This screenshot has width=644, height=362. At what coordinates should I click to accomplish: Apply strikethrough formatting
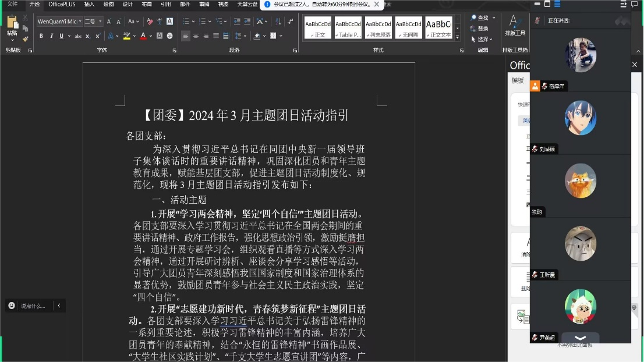pyautogui.click(x=77, y=36)
